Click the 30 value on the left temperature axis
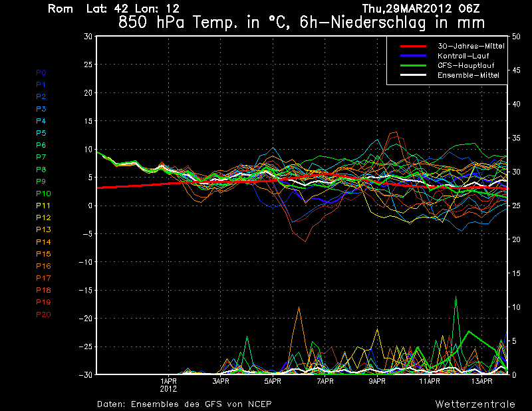The width and height of the screenshot is (532, 411). click(87, 36)
